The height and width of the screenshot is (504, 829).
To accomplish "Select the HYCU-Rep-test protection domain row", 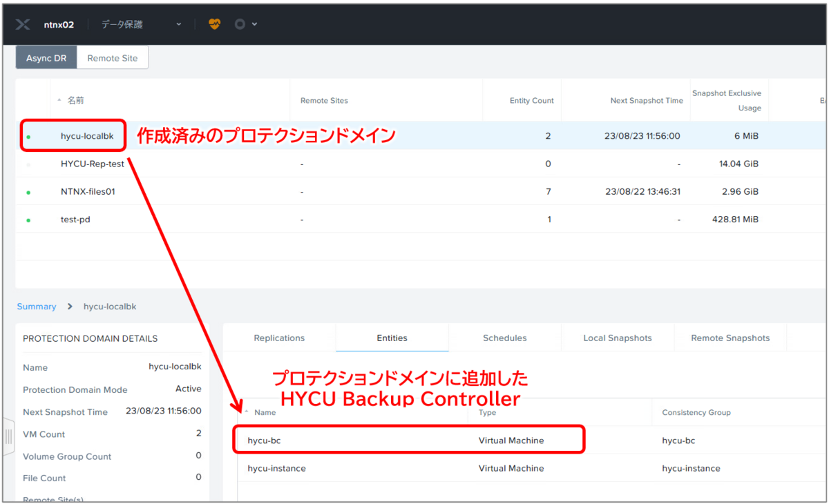I will [x=421, y=164].
